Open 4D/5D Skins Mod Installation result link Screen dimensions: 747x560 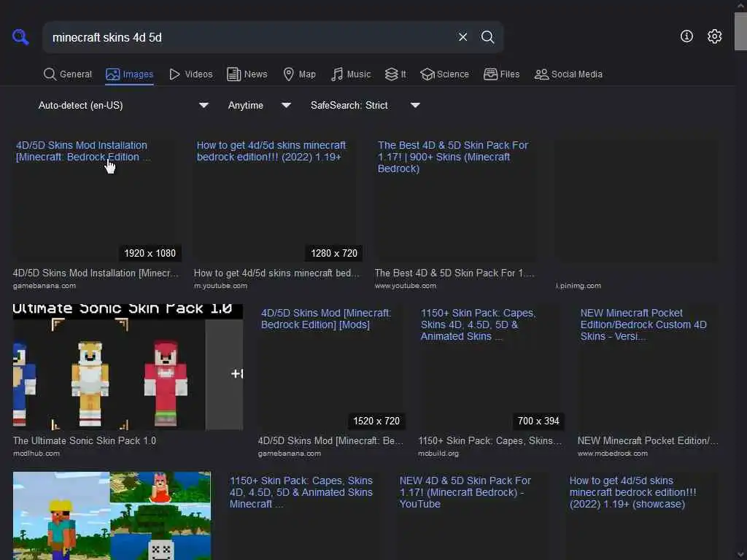point(83,151)
